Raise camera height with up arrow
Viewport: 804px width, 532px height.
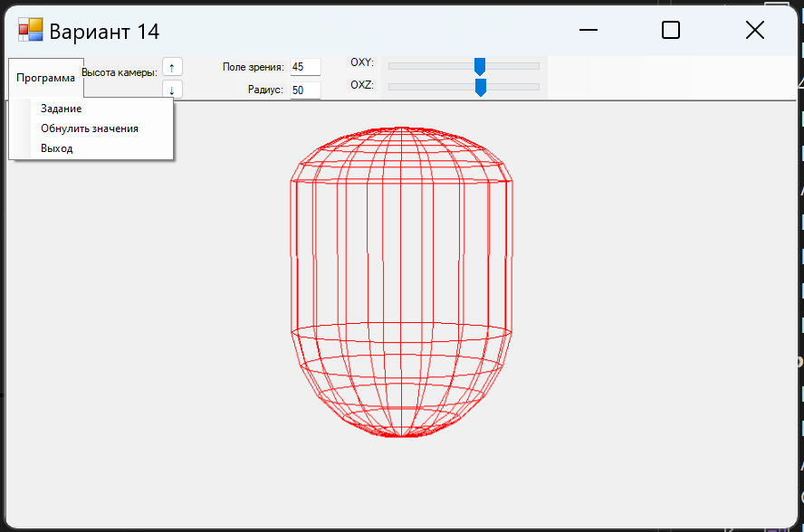(172, 67)
